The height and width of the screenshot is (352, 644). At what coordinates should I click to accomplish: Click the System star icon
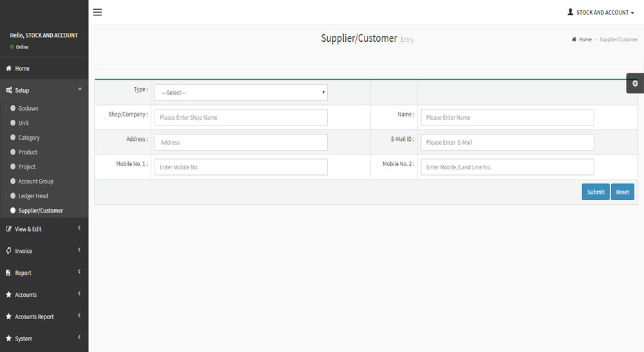pyautogui.click(x=8, y=338)
